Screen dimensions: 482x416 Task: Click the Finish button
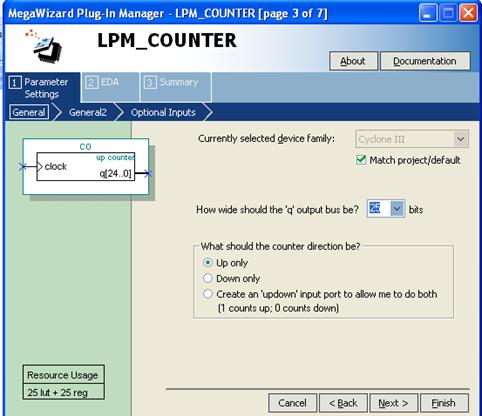444,403
